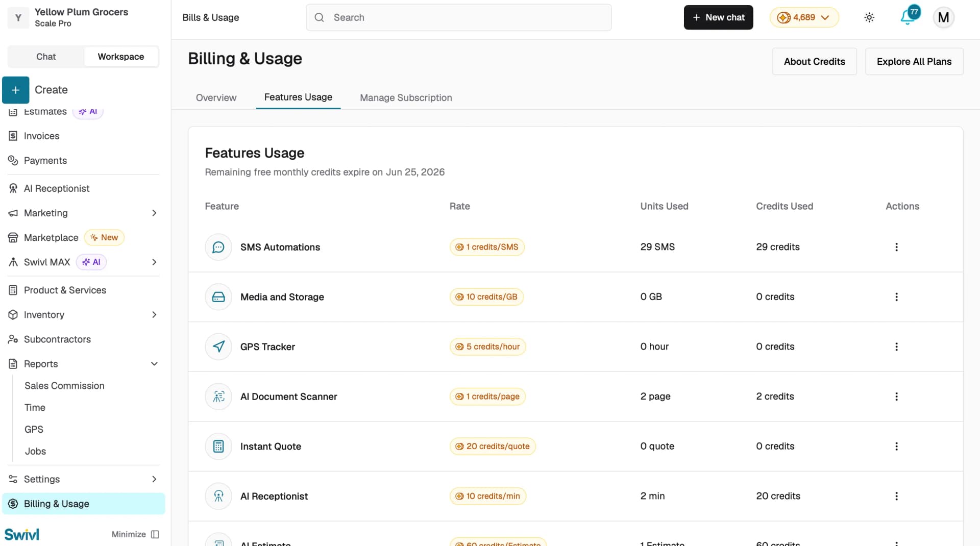Click the Product & Services sidebar icon

click(13, 290)
